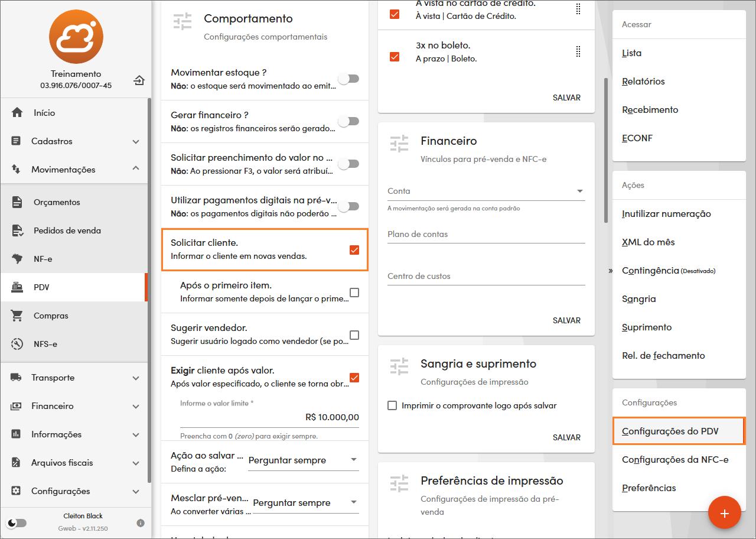Click SALVAR in the Financeiro card
The height and width of the screenshot is (539, 756).
566,320
